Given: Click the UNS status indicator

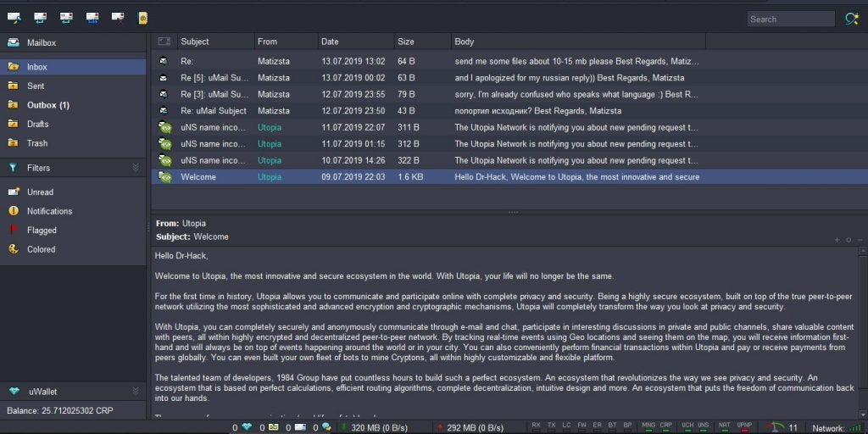Looking at the screenshot, I should [703, 426].
